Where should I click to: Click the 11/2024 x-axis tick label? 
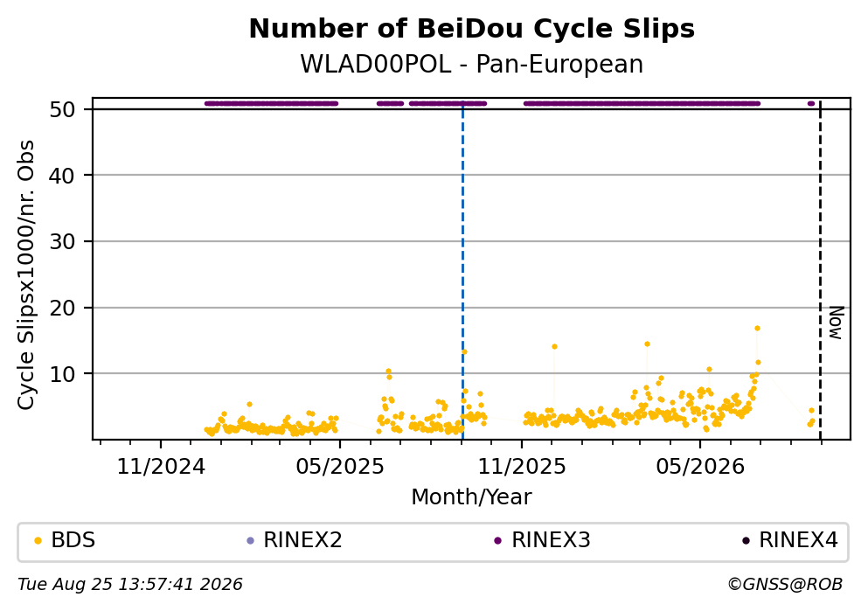coord(161,467)
